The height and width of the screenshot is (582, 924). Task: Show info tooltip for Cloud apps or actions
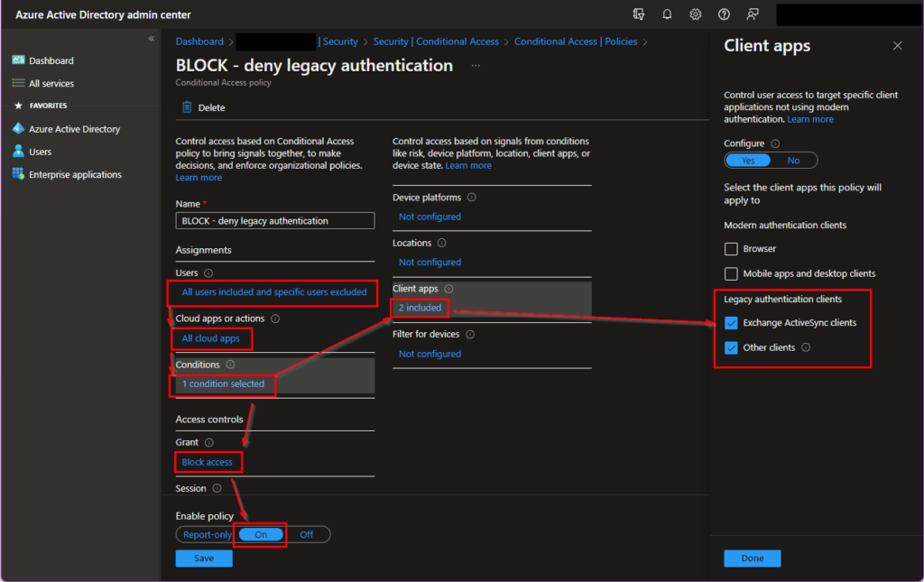point(275,319)
